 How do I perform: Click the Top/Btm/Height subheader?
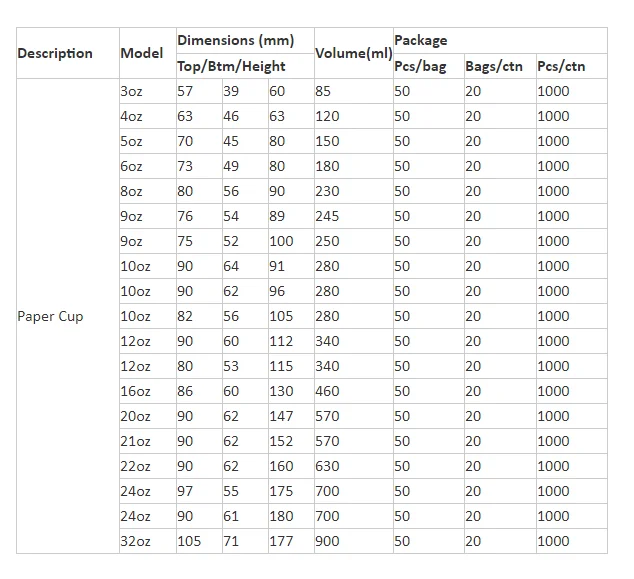tap(231, 67)
